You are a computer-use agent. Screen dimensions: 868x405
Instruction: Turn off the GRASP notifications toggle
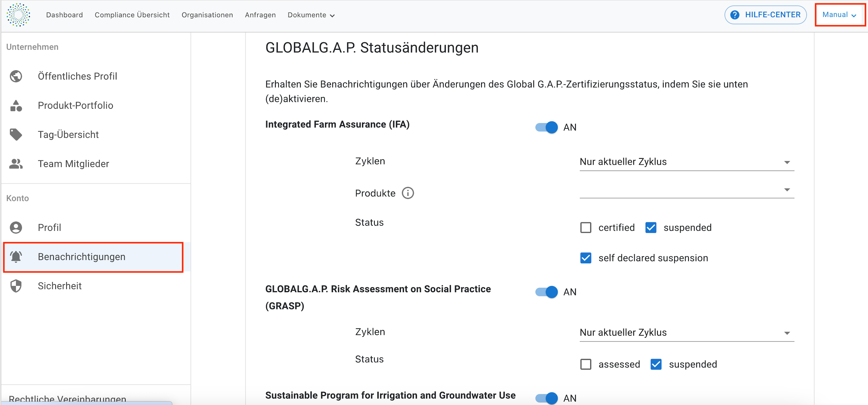point(546,292)
